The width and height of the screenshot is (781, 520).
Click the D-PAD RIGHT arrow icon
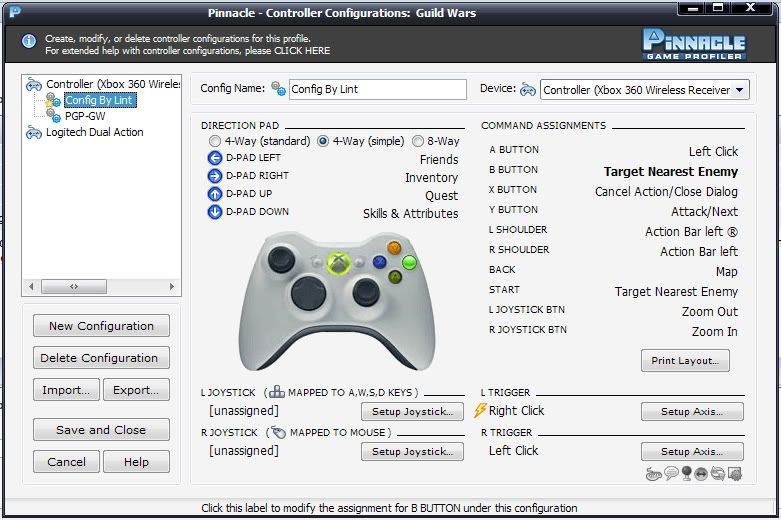(x=215, y=176)
